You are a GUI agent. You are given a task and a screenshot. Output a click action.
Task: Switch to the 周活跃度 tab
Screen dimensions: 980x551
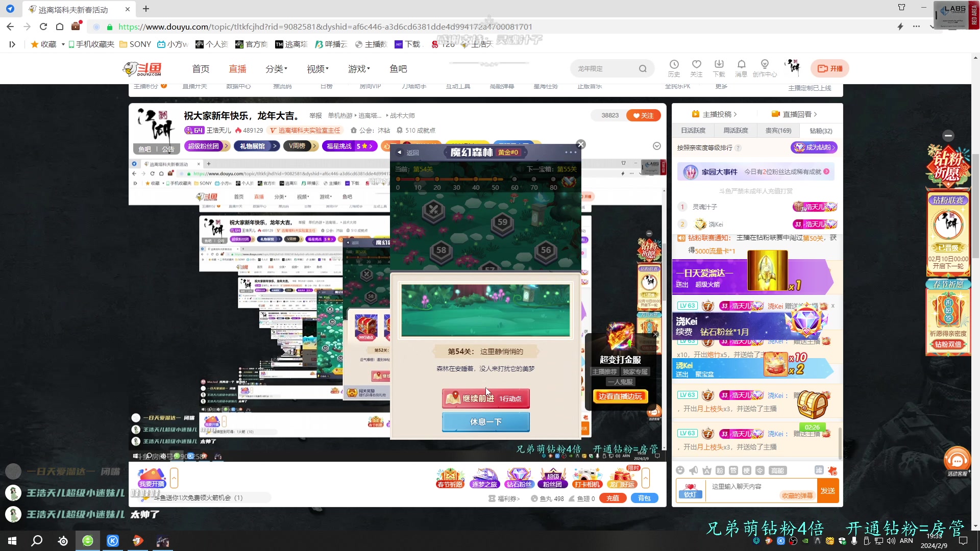click(736, 131)
